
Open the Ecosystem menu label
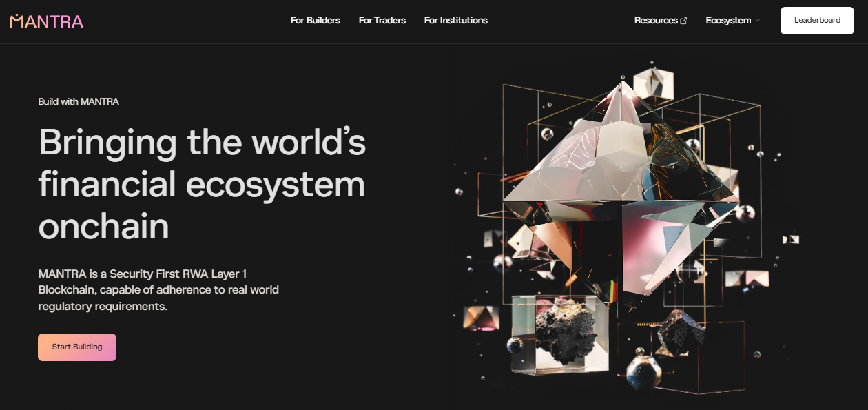[727, 21]
